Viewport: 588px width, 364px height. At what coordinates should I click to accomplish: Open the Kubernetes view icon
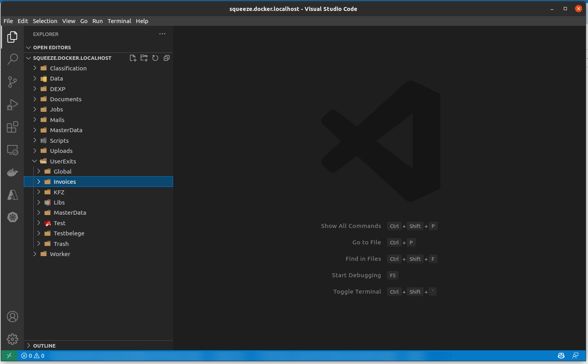(13, 217)
